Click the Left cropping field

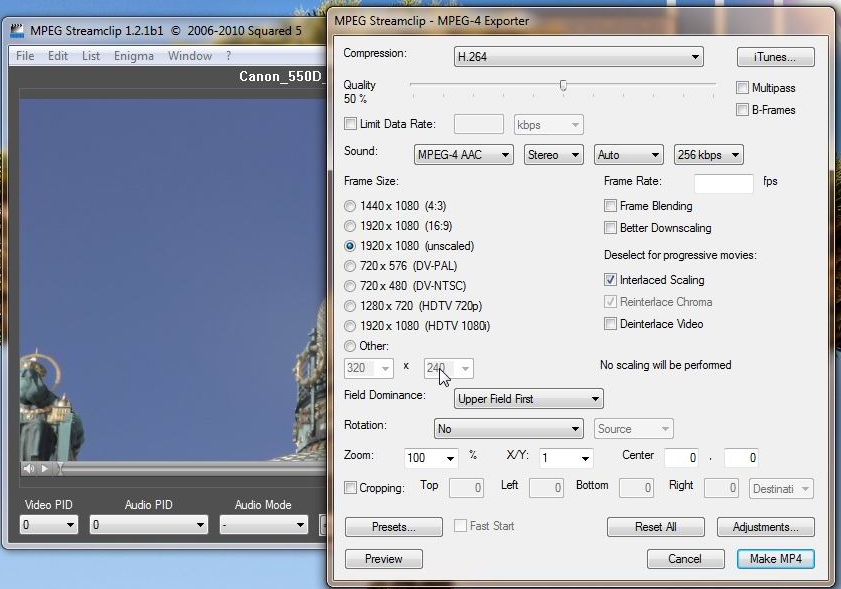click(x=546, y=488)
